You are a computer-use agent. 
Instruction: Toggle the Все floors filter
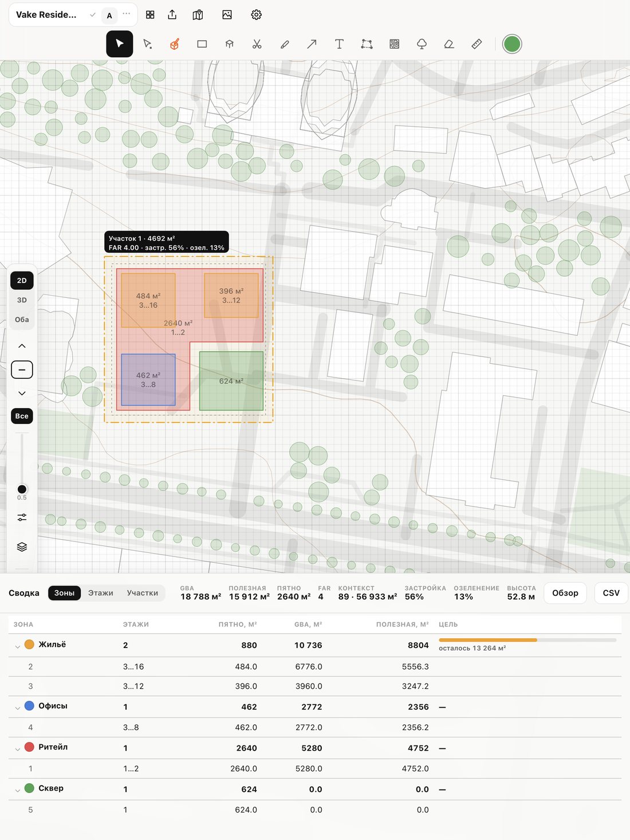click(x=22, y=416)
